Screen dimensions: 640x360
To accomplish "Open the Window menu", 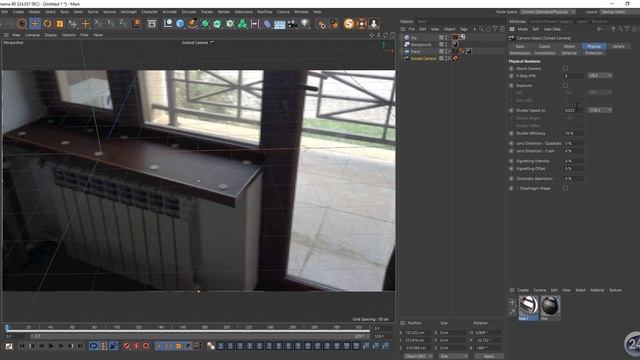I will tap(301, 12).
